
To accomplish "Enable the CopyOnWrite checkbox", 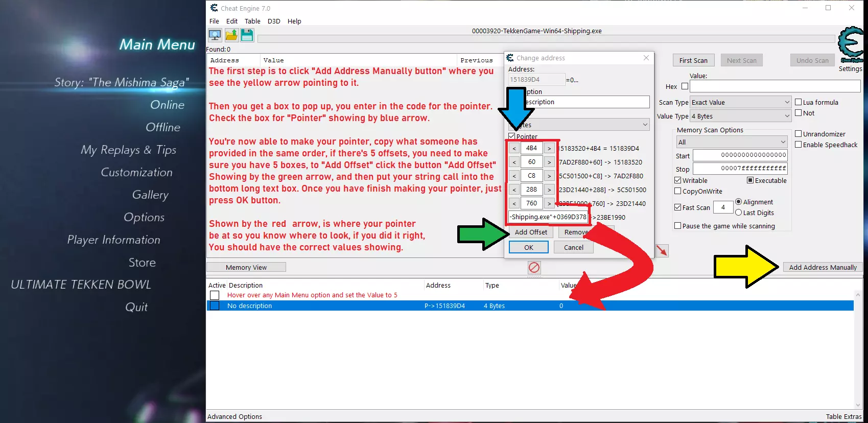I will coord(678,191).
